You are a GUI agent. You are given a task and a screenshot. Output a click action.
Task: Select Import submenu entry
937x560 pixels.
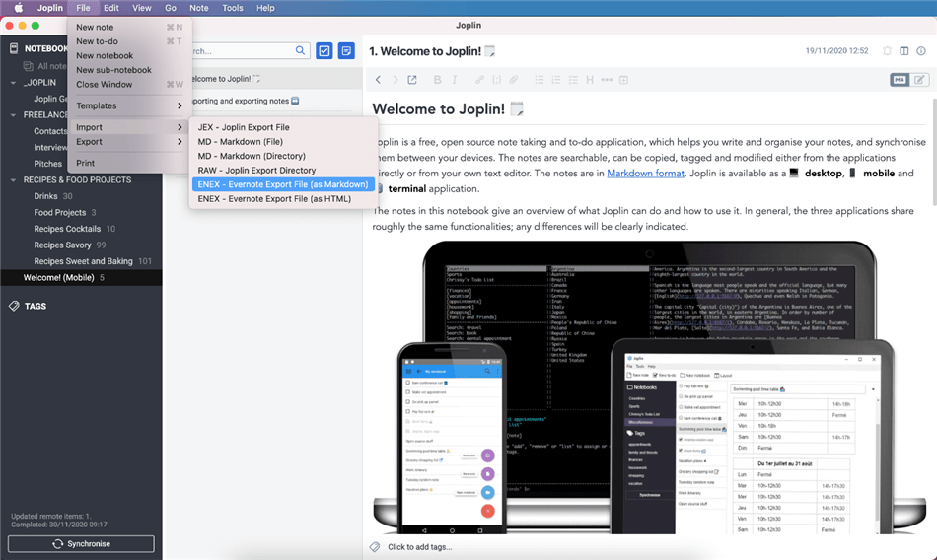[x=129, y=127]
